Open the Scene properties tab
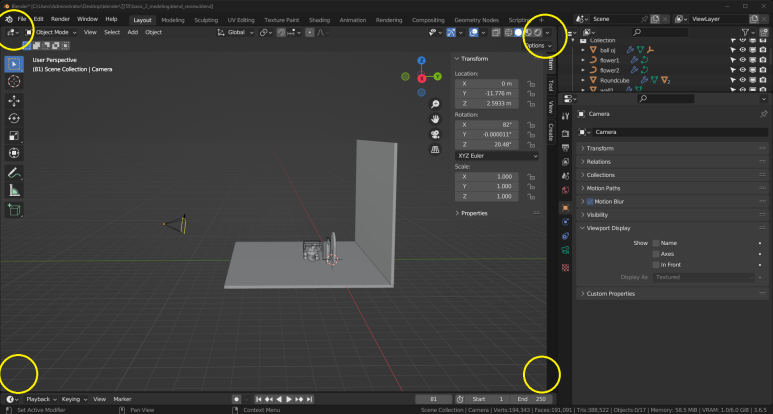This screenshot has width=773, height=414. point(565,176)
